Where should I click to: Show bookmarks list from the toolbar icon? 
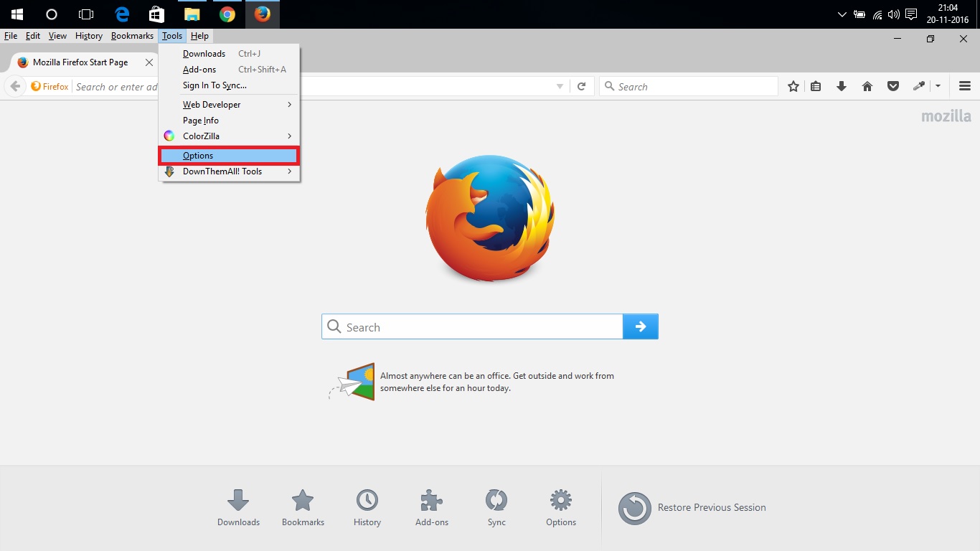click(x=816, y=87)
